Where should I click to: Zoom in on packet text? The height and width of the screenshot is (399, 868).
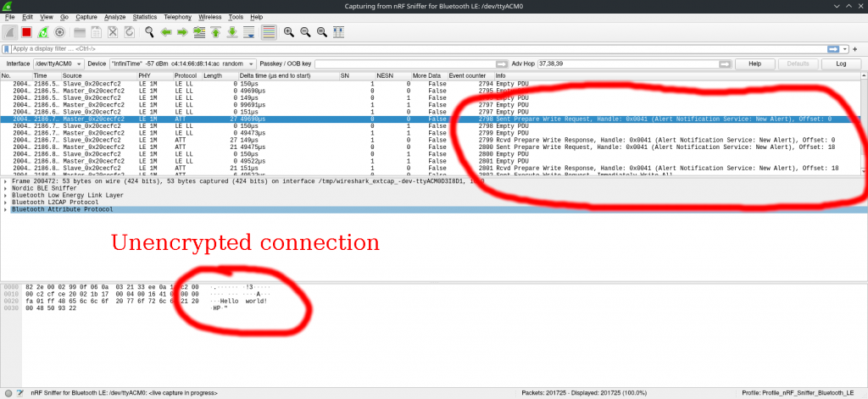tap(289, 32)
